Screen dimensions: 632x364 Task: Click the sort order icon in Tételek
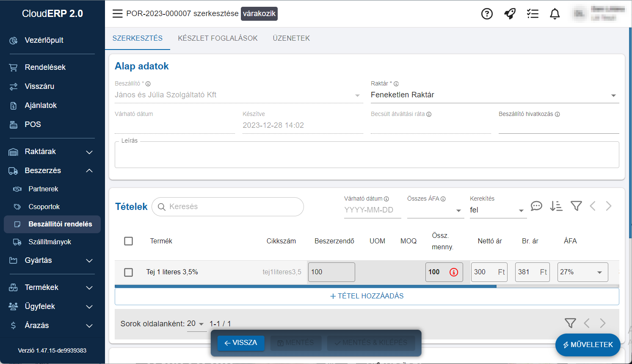556,206
